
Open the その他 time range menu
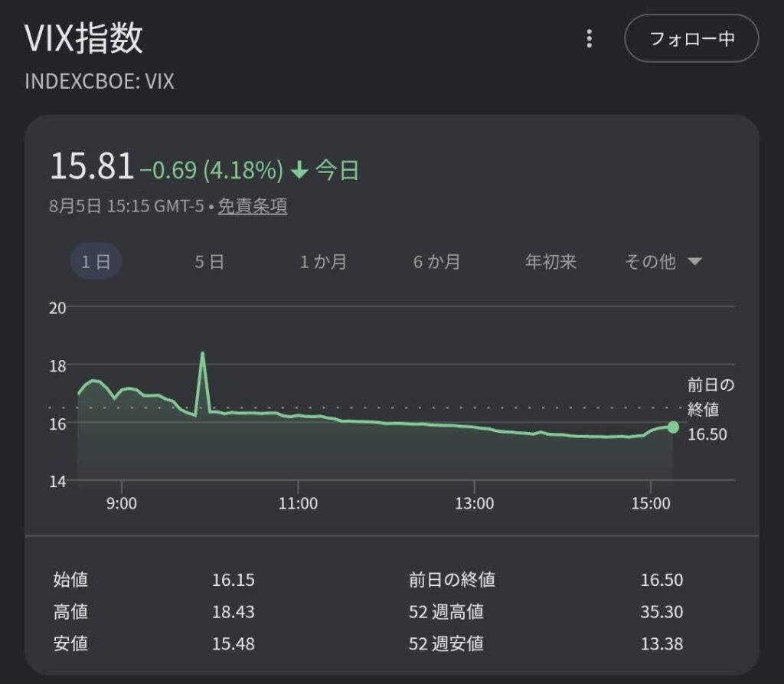coord(663,261)
